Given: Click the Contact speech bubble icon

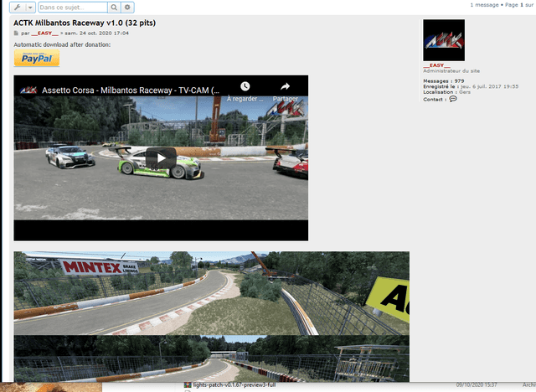Looking at the screenshot, I should (453, 99).
